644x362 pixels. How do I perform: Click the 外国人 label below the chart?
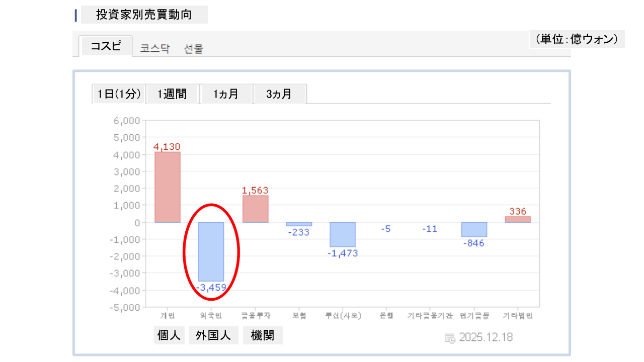(x=213, y=336)
